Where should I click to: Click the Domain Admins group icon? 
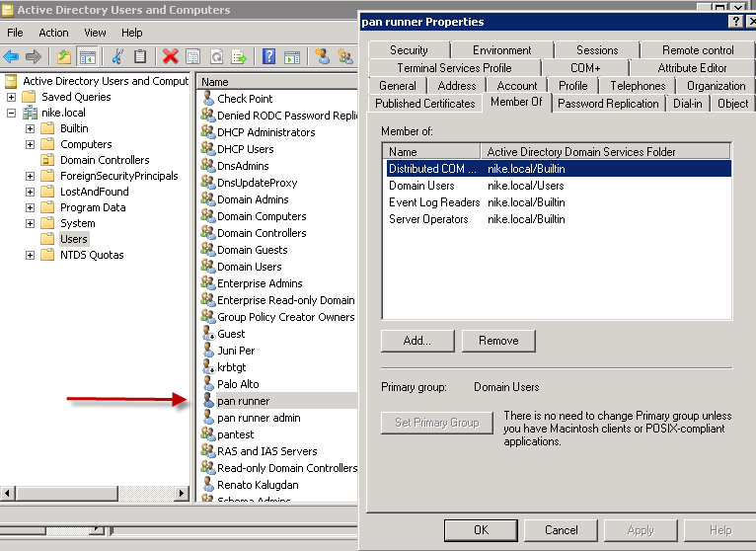(208, 199)
